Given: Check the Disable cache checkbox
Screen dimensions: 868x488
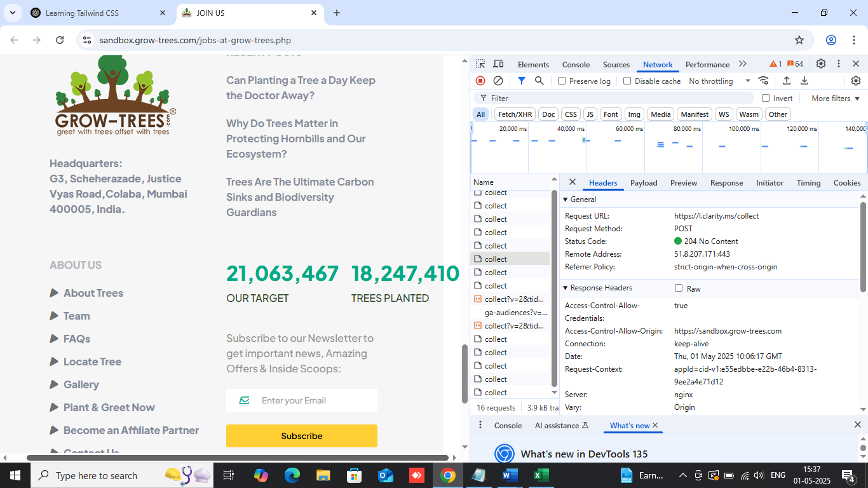Looking at the screenshot, I should pyautogui.click(x=627, y=81).
